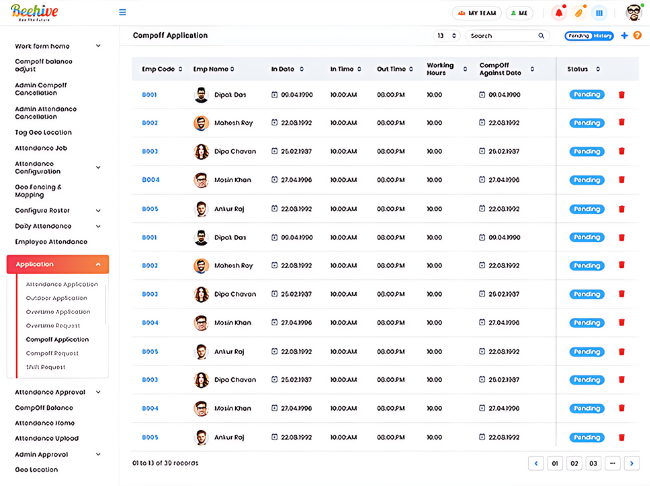Expand the Daily Attendance menu
This screenshot has width=650, height=486.
(98, 226)
